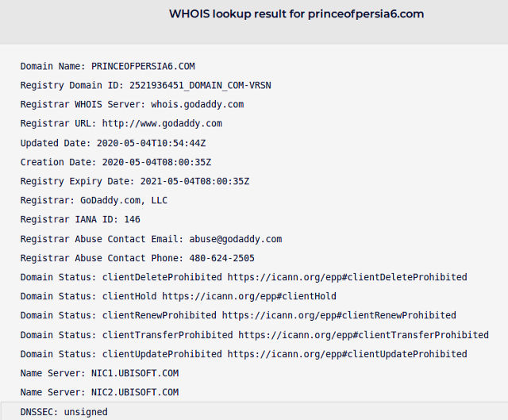Open the icann.org clientUpdateProhibited URL
The width and height of the screenshot is (508, 420).
tap(347, 354)
